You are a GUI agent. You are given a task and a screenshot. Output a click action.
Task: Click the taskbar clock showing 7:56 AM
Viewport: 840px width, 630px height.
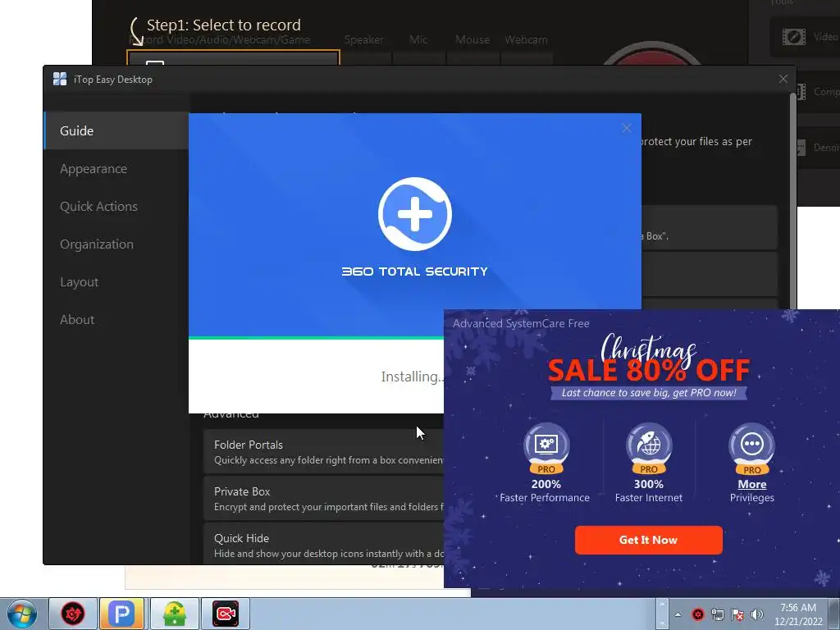point(797,614)
